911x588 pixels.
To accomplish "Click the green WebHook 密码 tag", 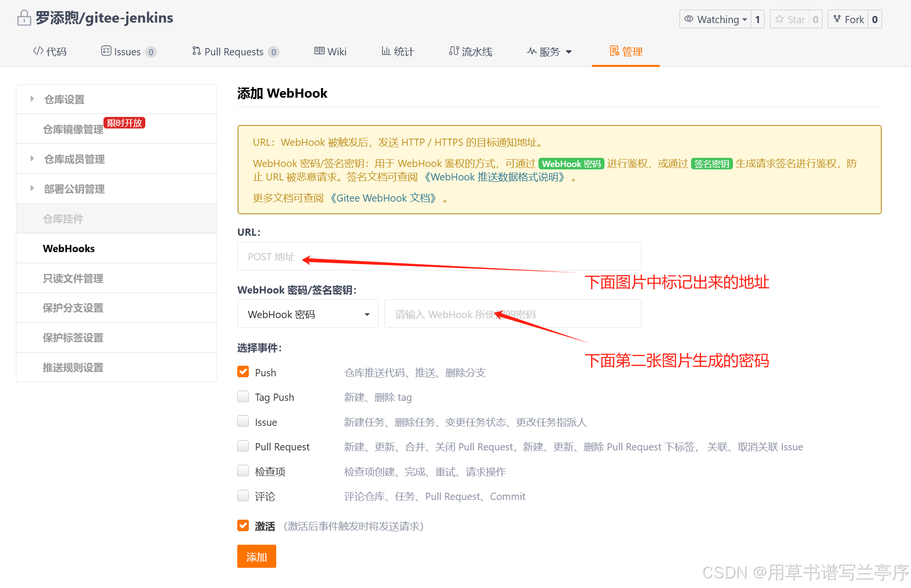I will click(571, 164).
